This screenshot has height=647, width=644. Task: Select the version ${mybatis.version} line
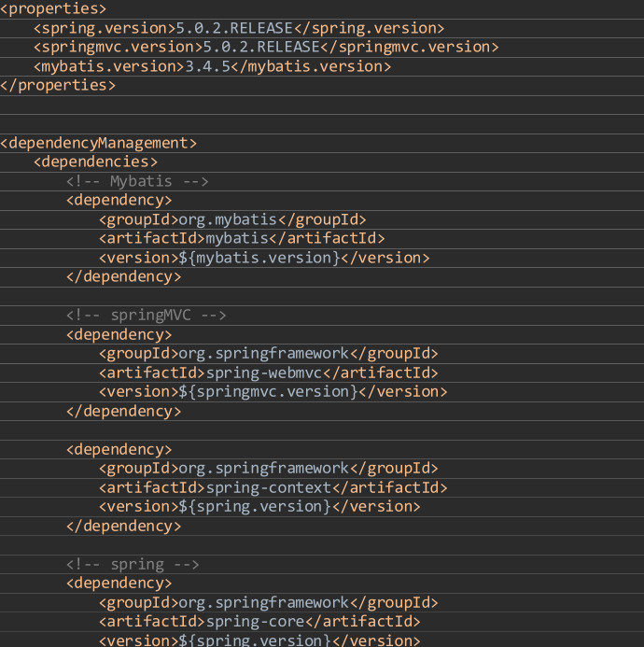(x=264, y=258)
